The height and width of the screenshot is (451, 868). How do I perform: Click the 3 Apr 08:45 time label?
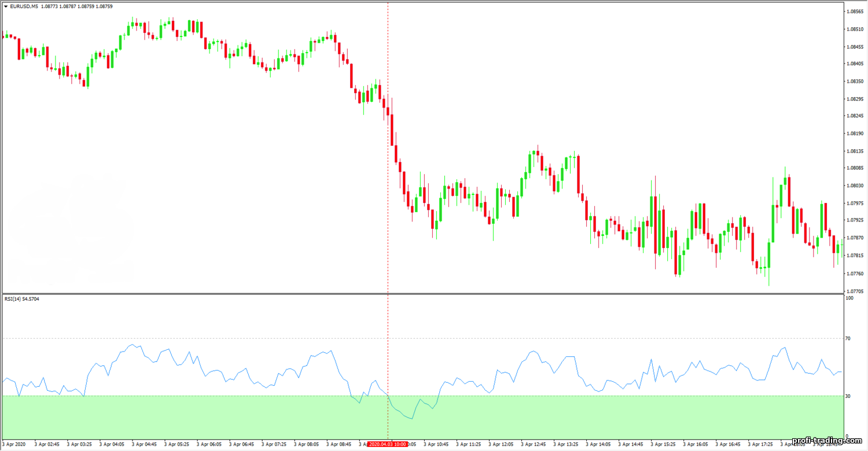pyautogui.click(x=339, y=445)
